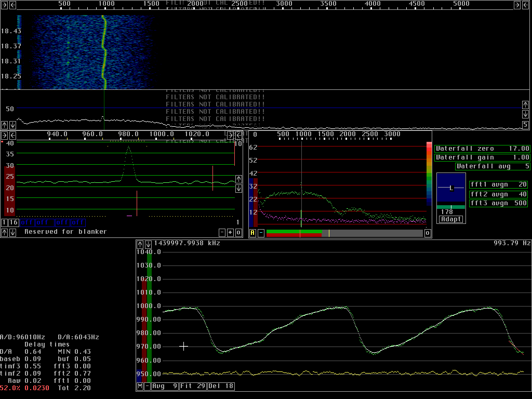Click the 'Reserved for blanker' label
This screenshot has width=532, height=399.
[x=65, y=232]
